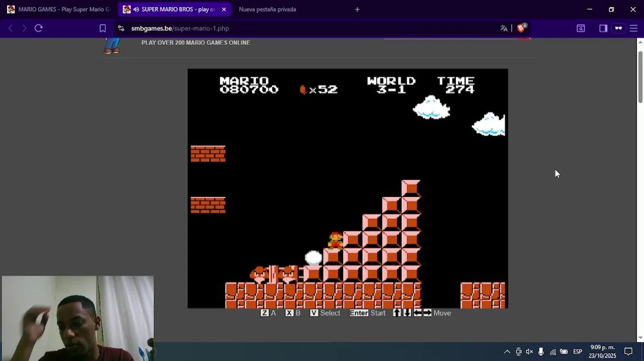Switch to Nueva pestaña privada tab

(x=267, y=10)
